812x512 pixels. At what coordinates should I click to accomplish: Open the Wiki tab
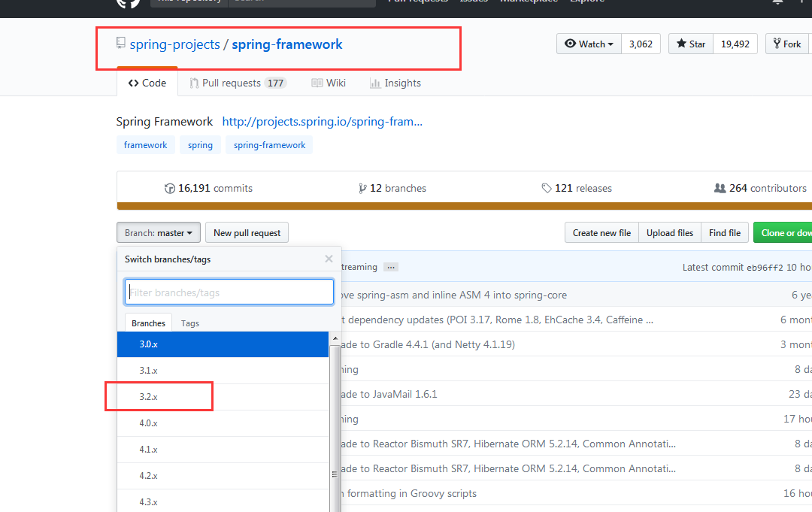coord(329,83)
